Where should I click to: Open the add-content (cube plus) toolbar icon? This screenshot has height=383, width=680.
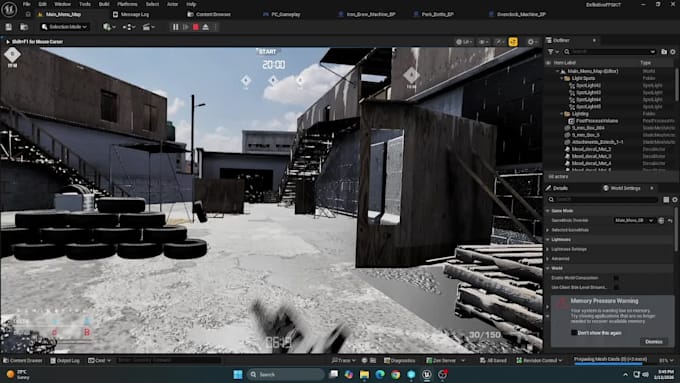point(108,27)
